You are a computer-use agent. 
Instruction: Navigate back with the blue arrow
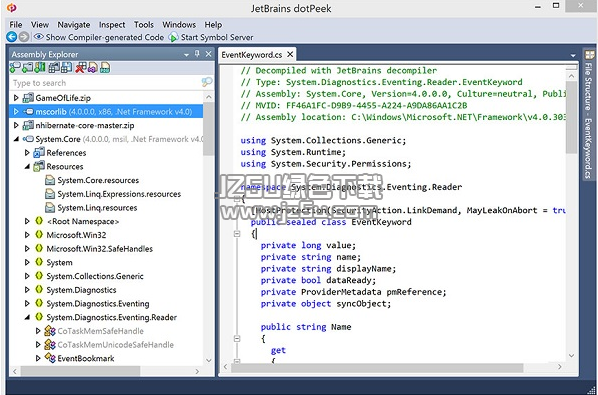[x=12, y=37]
